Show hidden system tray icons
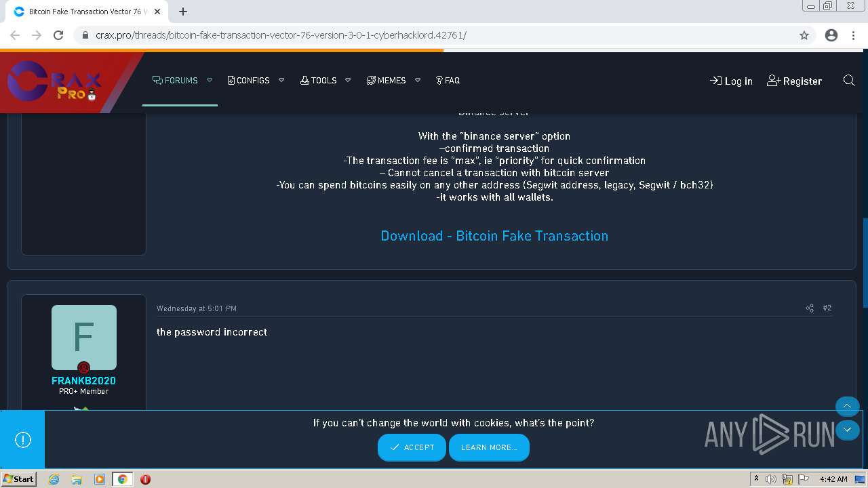This screenshot has height=488, width=868. (756, 479)
